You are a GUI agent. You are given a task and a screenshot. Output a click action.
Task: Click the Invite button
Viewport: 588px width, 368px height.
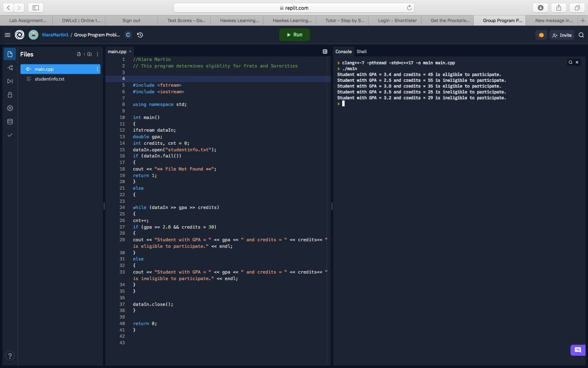click(562, 35)
